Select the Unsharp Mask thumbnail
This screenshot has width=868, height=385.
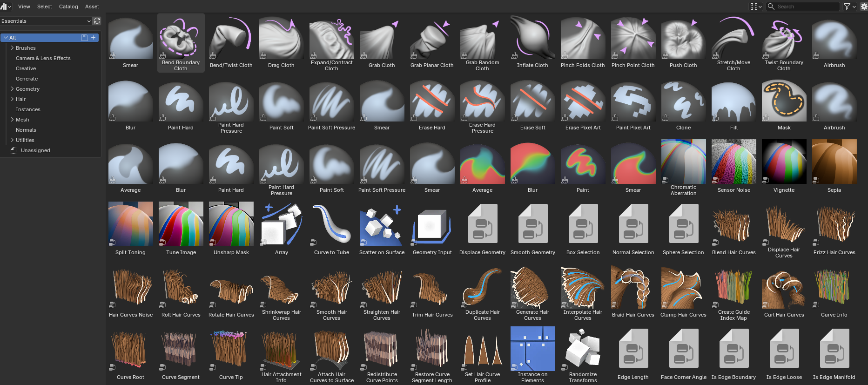click(x=231, y=224)
